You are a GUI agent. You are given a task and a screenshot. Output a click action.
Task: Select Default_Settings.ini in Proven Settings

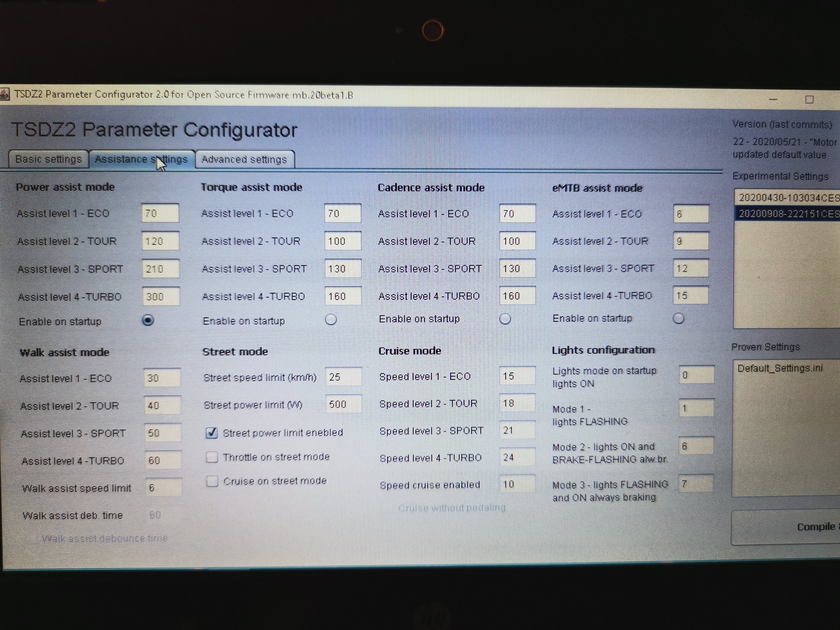[780, 368]
